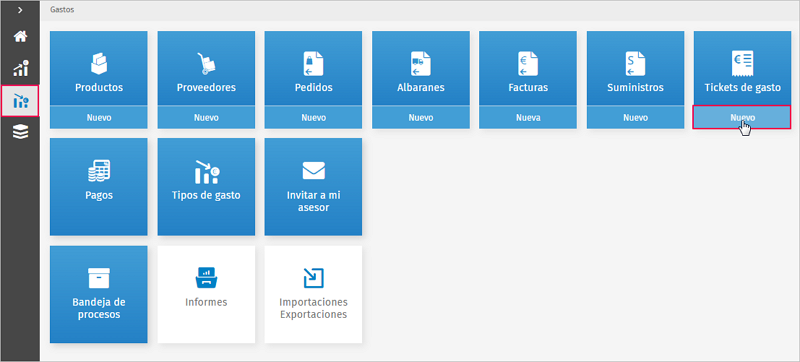This screenshot has width=800, height=362.
Task: Expand the sidebar with the chevron arrow
Action: (x=20, y=10)
